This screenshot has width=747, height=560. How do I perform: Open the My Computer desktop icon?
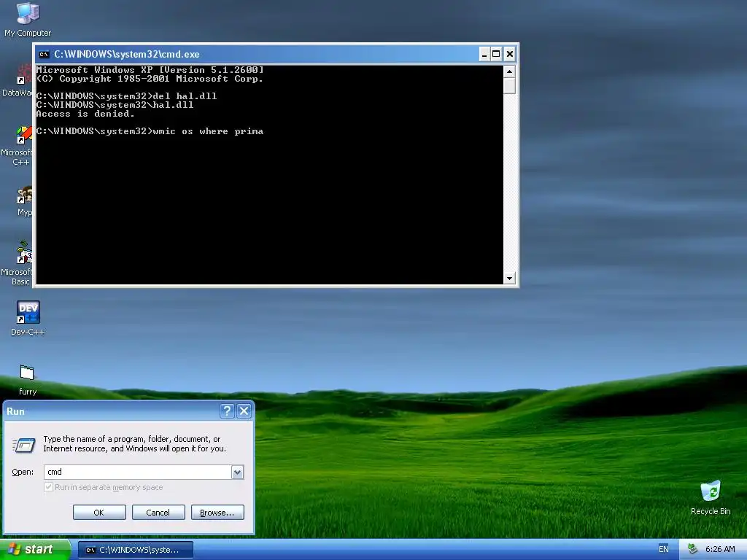coord(28,19)
